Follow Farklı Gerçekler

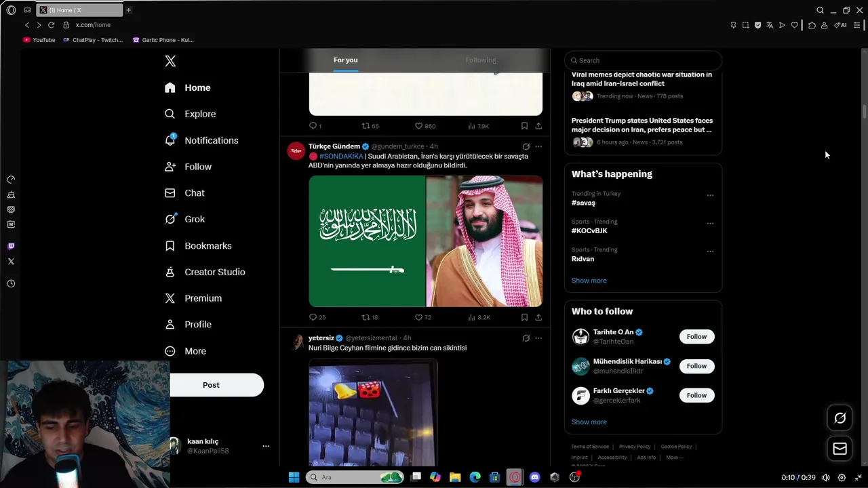696,395
